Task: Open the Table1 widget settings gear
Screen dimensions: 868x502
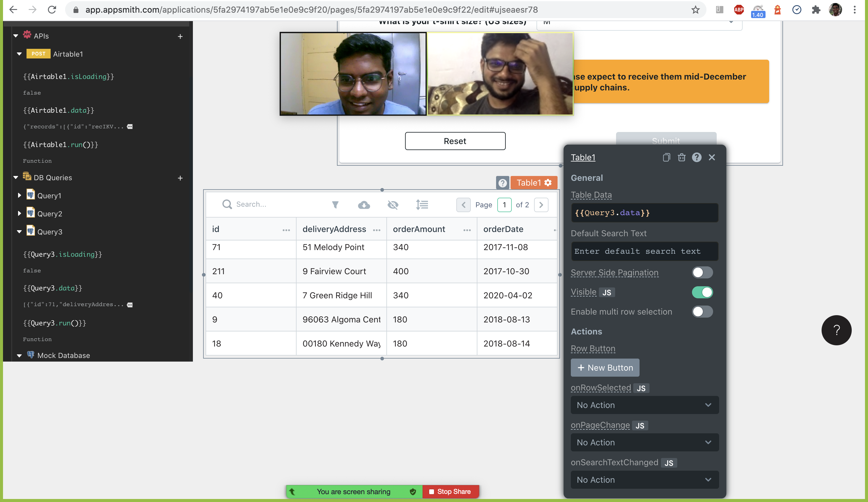Action: point(548,183)
